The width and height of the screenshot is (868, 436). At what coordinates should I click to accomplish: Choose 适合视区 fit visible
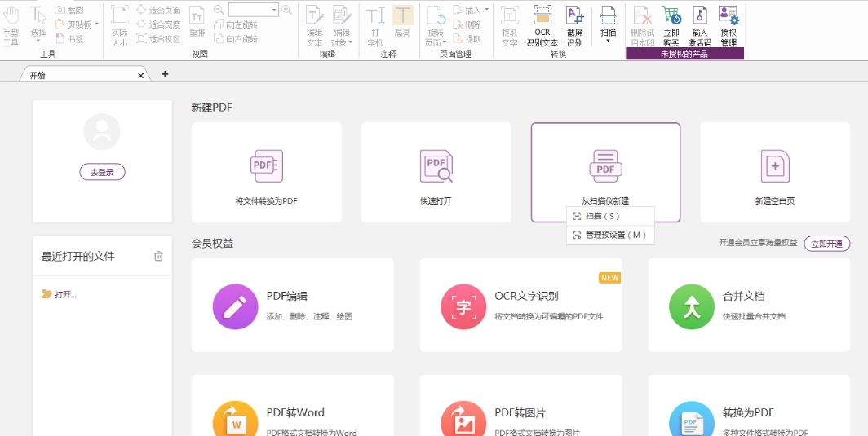[158, 39]
